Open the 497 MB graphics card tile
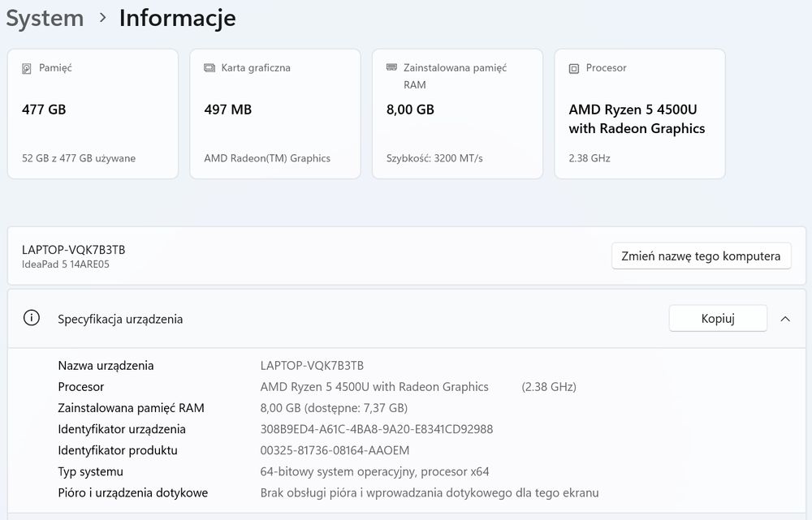Screen dimensions: 812x520 (x=275, y=114)
